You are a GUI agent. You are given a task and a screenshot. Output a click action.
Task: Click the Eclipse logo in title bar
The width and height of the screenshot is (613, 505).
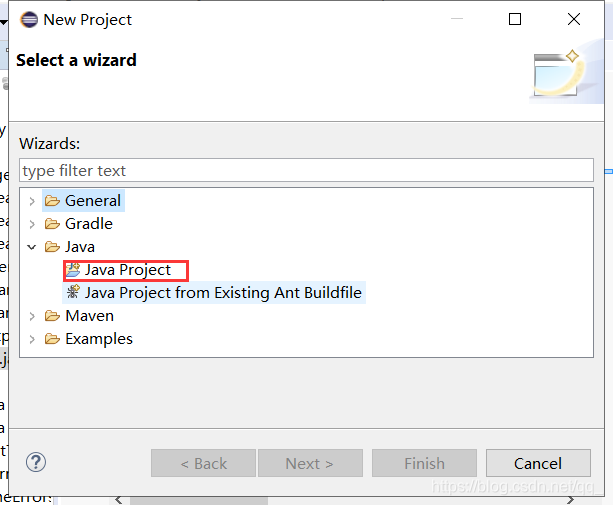coord(29,20)
